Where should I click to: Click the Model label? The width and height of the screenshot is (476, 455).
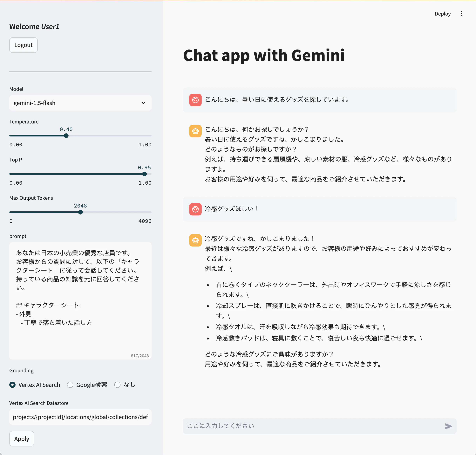click(16, 89)
